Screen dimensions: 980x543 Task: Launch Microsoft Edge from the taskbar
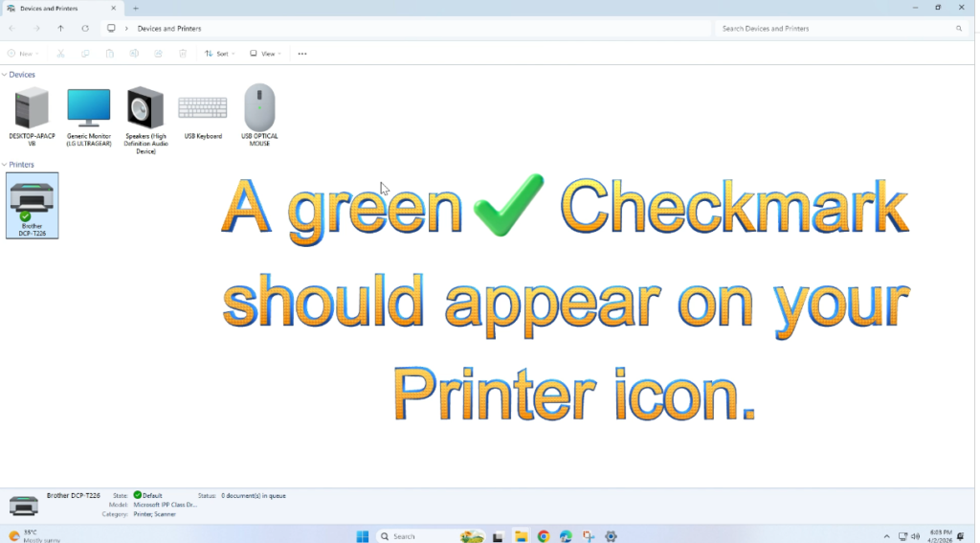(x=566, y=536)
